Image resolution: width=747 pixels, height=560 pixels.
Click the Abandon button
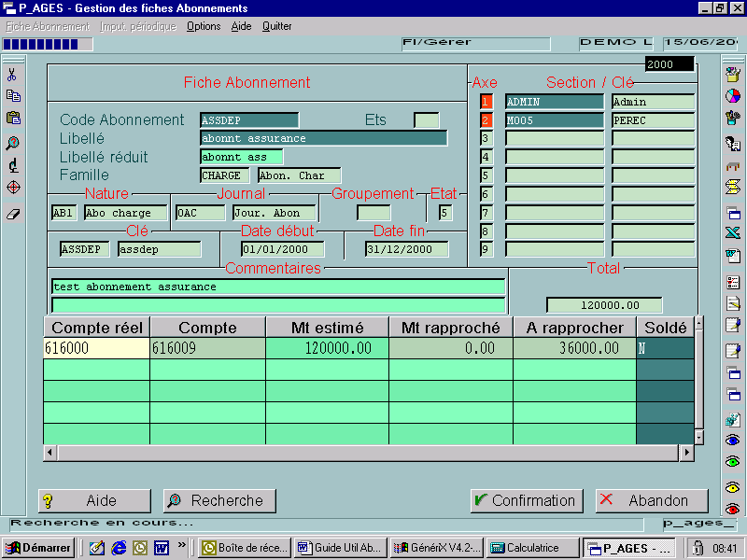(651, 500)
